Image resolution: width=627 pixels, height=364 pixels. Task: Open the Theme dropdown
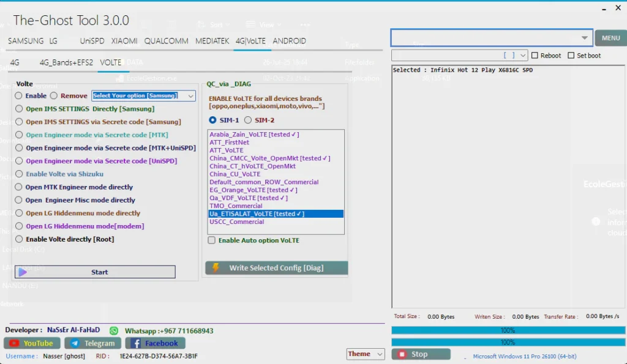(x=379, y=354)
